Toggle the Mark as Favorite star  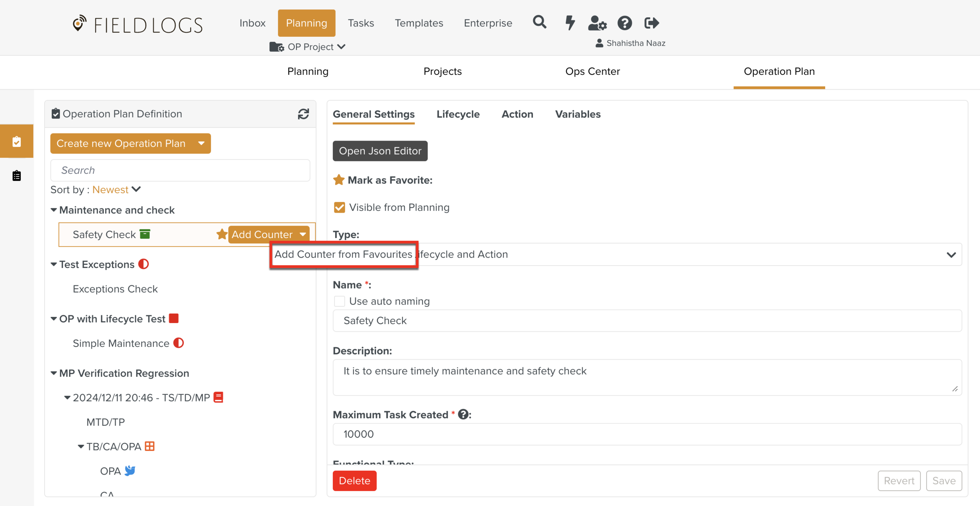[339, 180]
